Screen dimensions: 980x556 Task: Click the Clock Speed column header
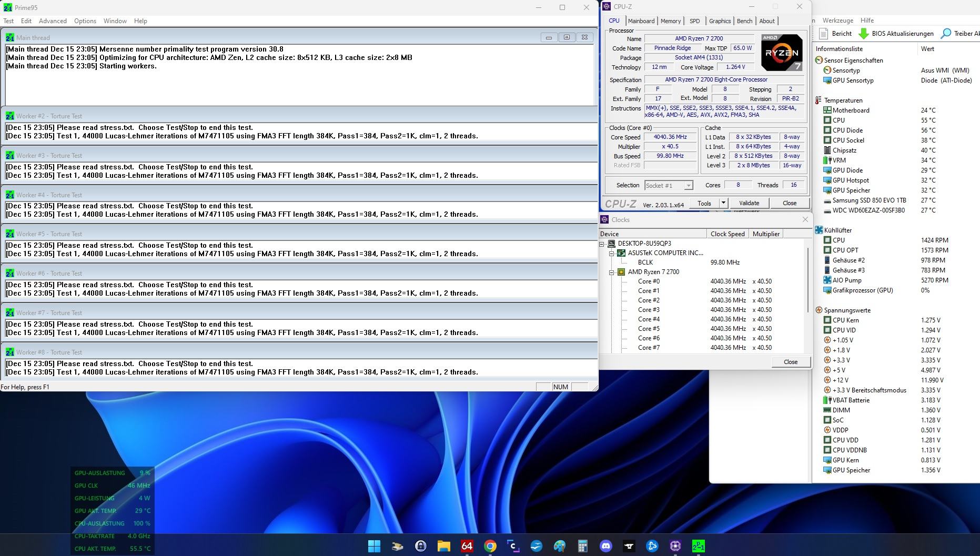pyautogui.click(x=728, y=234)
